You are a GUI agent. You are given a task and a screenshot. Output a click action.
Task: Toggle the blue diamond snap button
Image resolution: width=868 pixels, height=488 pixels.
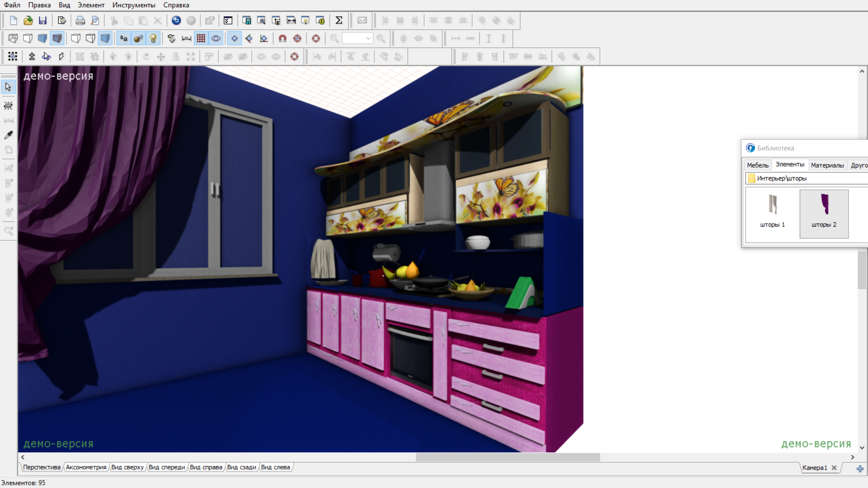[x=234, y=38]
